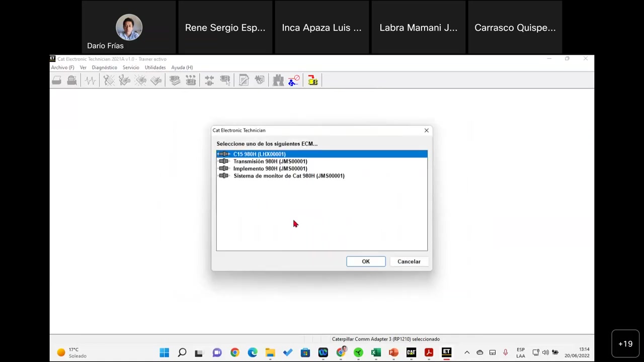
Task: Open the Diagnóstico menu
Action: click(104, 67)
